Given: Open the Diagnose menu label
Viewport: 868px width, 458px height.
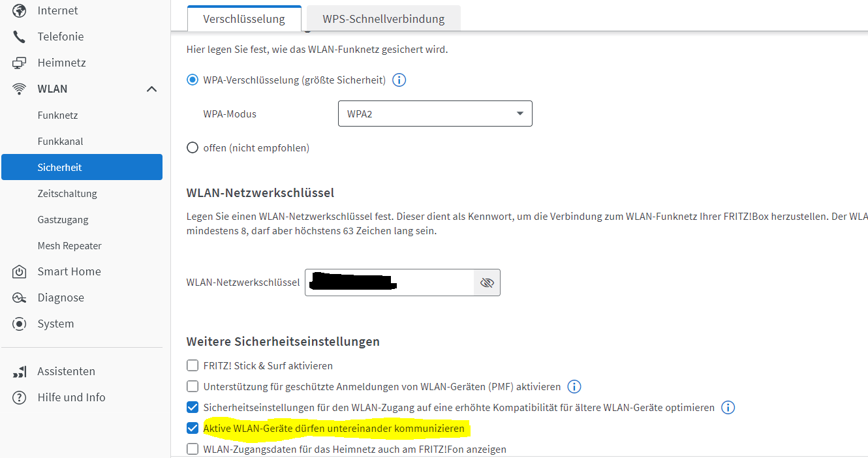Looking at the screenshot, I should coord(61,298).
